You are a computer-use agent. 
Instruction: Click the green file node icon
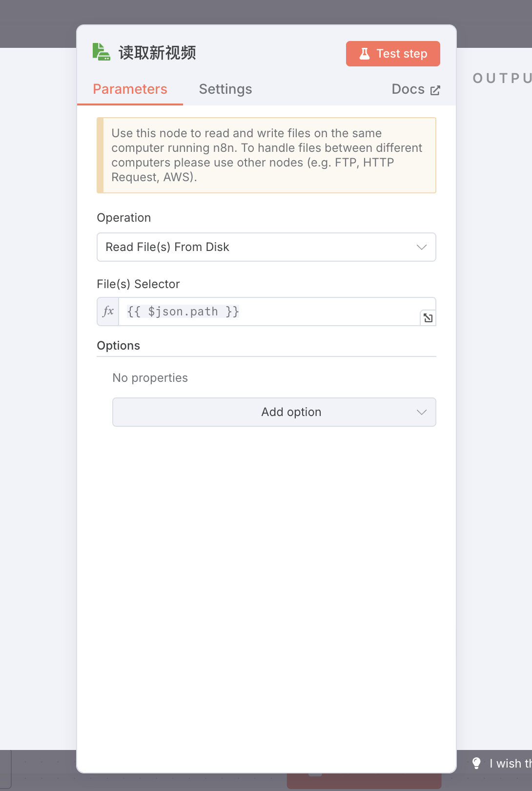102,52
